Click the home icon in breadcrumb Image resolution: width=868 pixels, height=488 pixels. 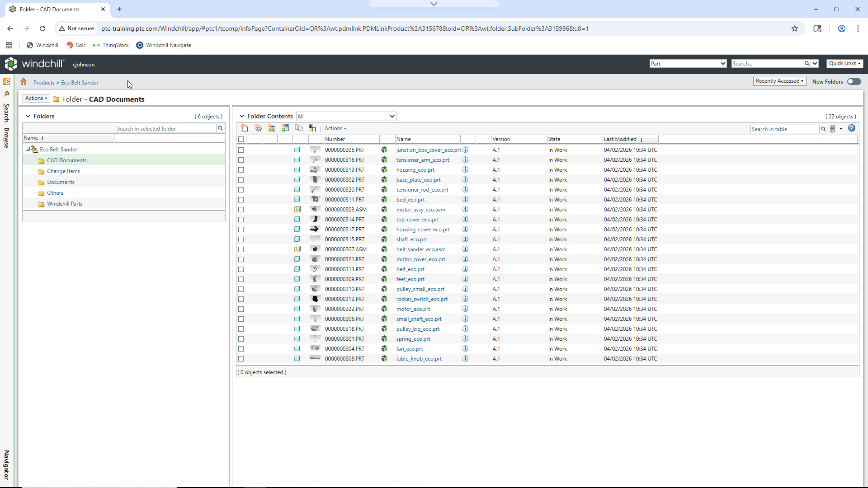24,82
